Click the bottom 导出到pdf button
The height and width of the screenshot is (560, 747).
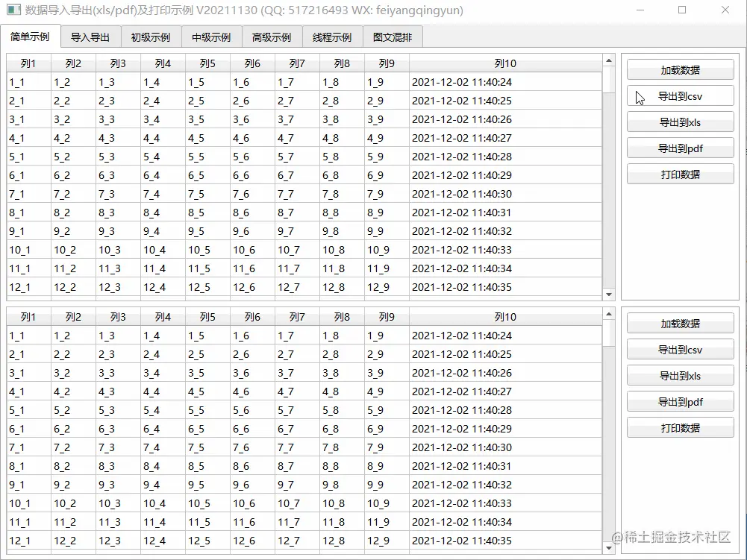(679, 401)
